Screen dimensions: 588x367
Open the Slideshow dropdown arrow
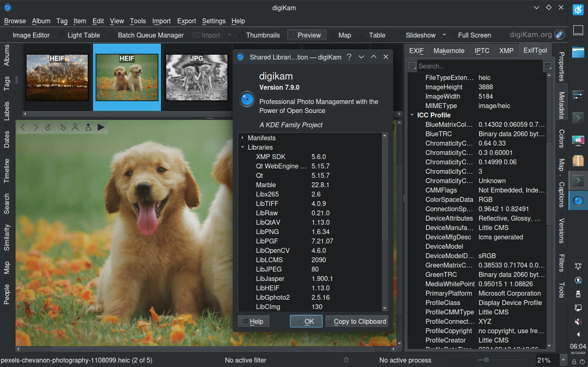click(444, 35)
